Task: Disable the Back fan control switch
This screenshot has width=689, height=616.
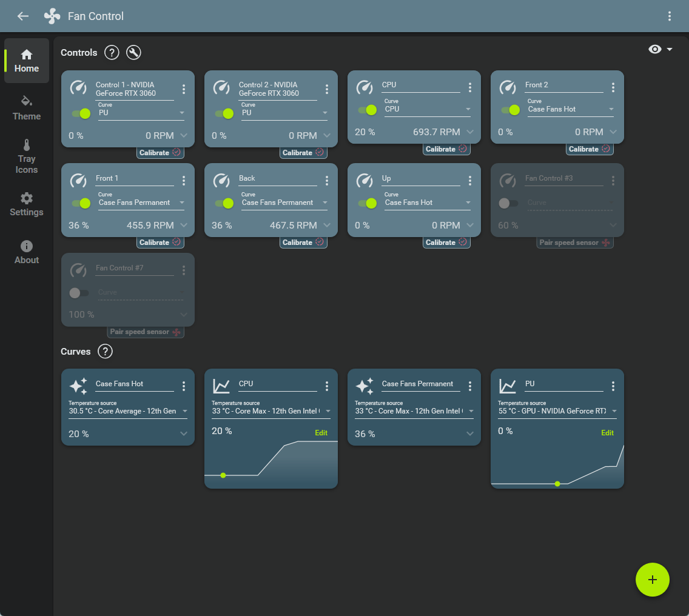Action: coord(224,203)
